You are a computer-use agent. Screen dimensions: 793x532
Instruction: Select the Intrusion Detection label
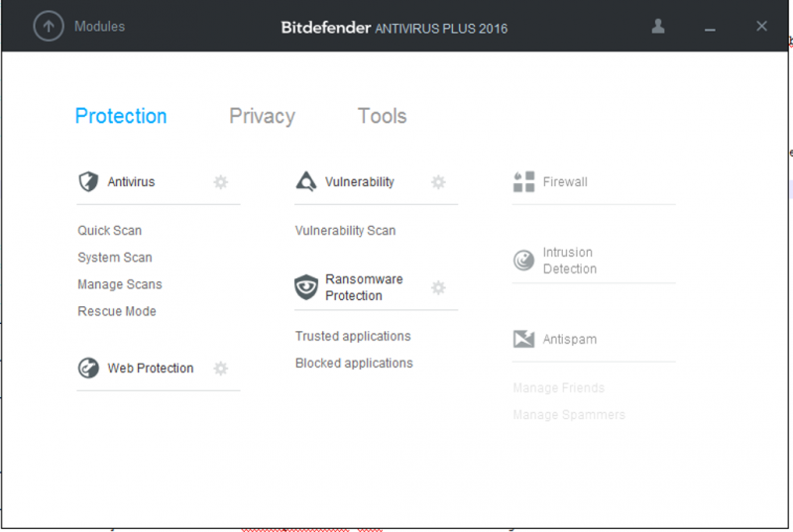pos(569,261)
